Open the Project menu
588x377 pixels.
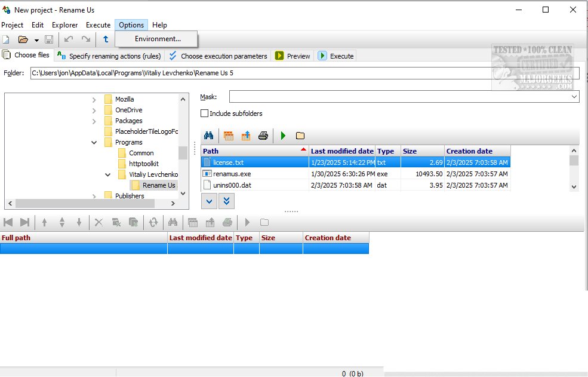point(13,25)
